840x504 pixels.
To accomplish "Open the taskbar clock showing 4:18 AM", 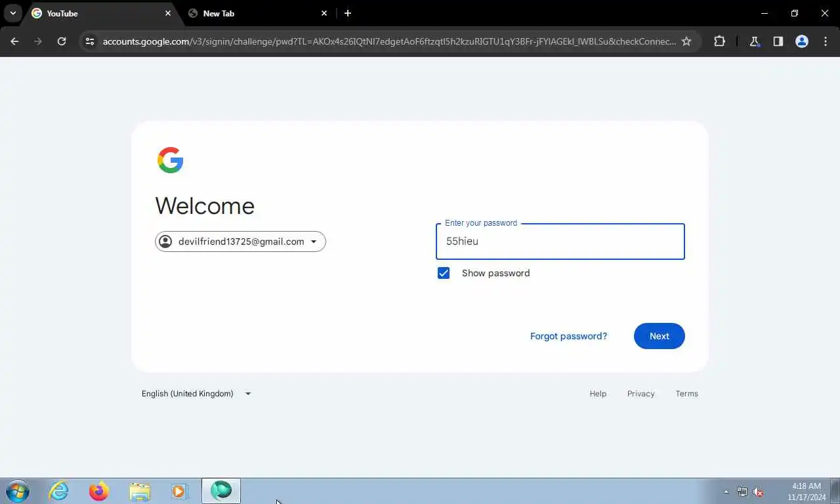I will (x=807, y=492).
